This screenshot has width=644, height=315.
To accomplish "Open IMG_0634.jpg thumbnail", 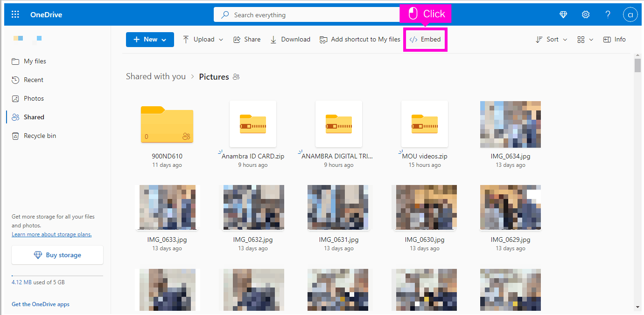I will coord(511,124).
